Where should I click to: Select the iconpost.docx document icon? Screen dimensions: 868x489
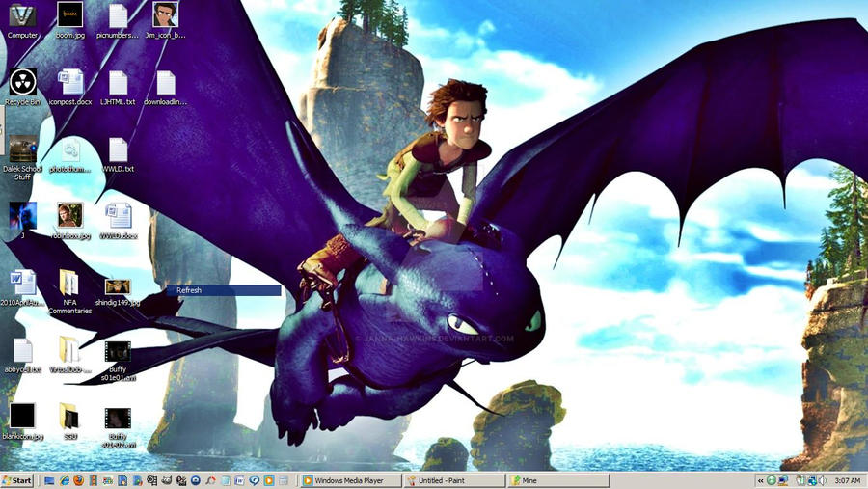[70, 88]
